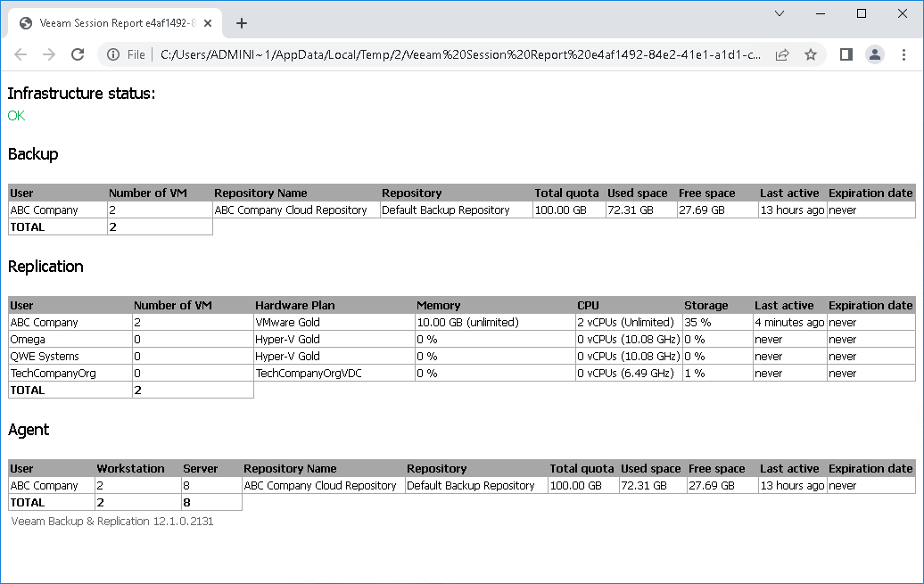Click ABC Company Cloud Repository in Agent table

(x=320, y=486)
